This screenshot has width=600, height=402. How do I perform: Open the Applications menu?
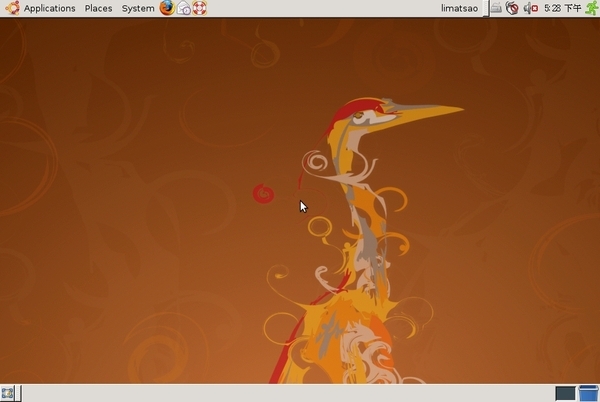click(x=49, y=8)
